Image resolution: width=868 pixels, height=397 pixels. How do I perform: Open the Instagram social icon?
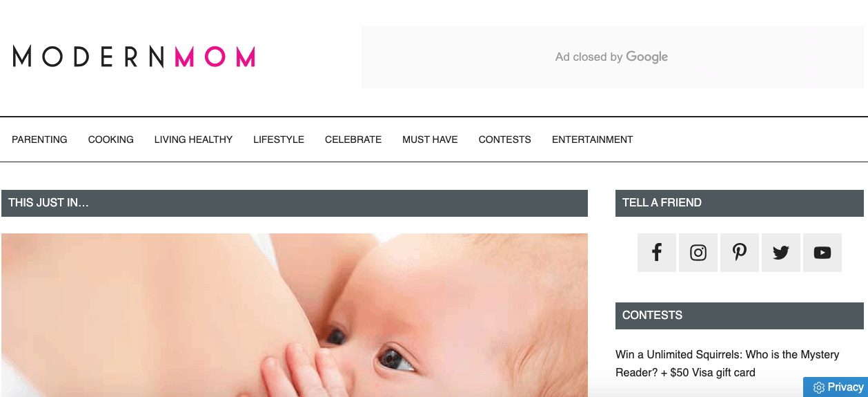coord(698,253)
